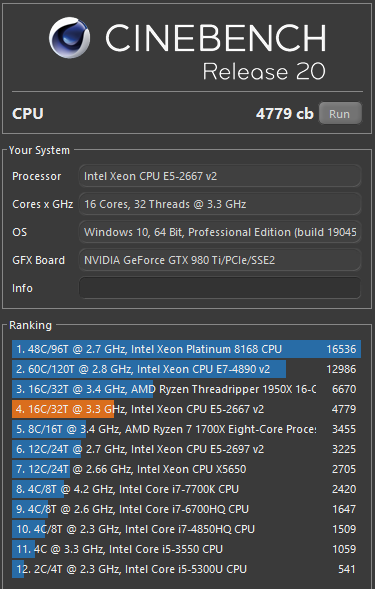Screen dimensions: 375x589
Task: Click the OS field showing Windows 10
Action: (220, 232)
